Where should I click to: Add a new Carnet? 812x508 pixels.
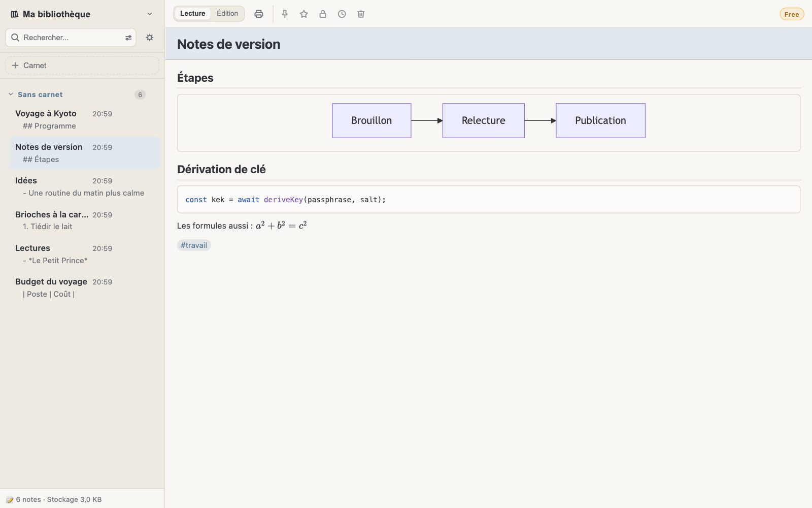click(82, 66)
